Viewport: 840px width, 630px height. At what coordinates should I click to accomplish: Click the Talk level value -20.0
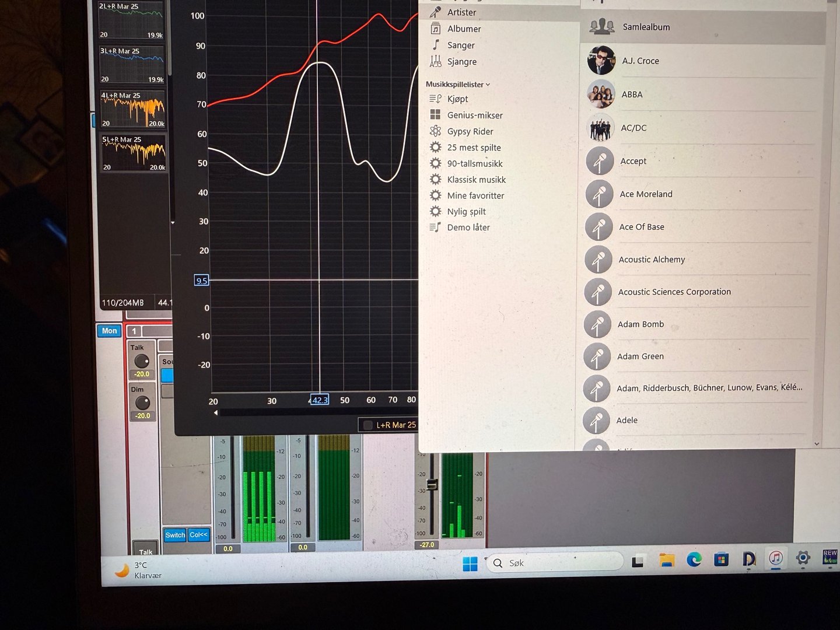pos(142,374)
